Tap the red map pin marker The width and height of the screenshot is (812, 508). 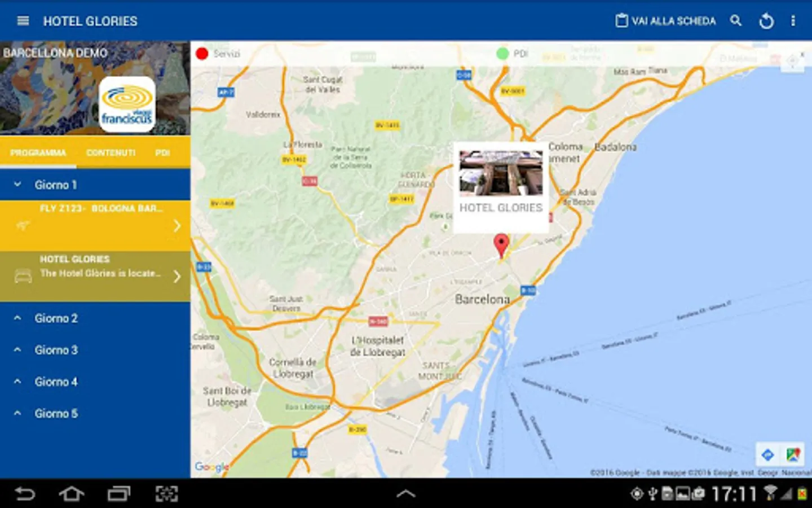[x=501, y=246]
